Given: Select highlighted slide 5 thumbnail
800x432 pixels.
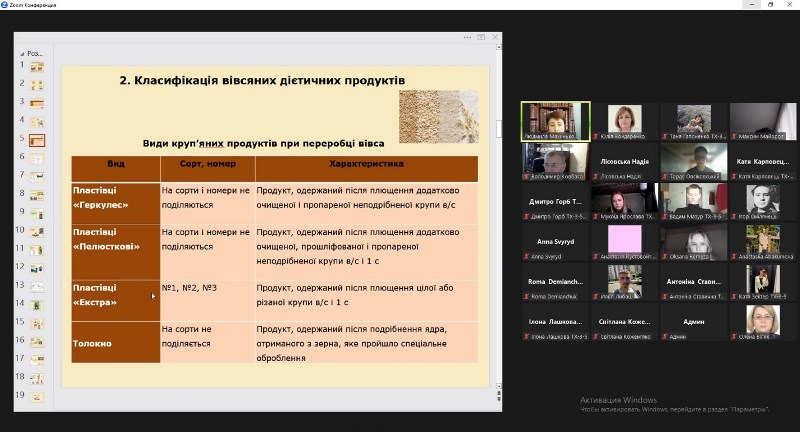Looking at the screenshot, I should tap(37, 140).
